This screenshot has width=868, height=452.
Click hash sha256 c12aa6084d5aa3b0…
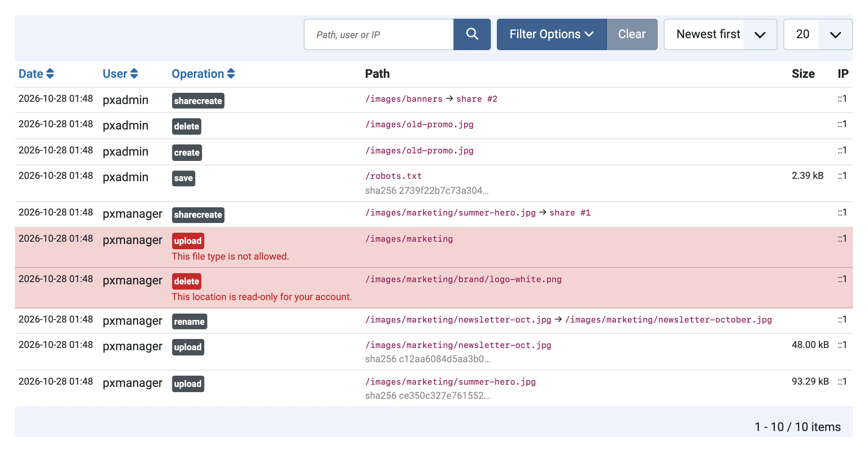point(428,359)
